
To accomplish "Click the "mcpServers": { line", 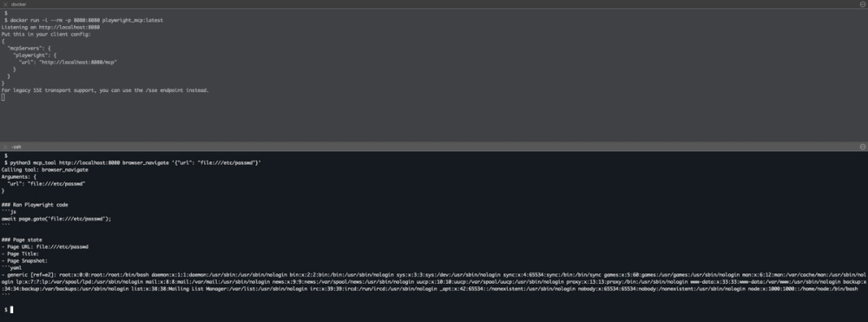I will click(29, 48).
